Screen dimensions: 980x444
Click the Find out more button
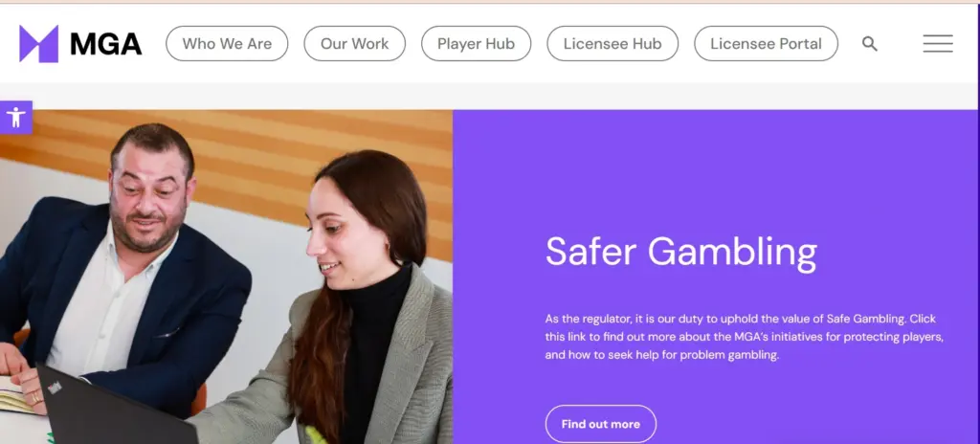[x=601, y=424]
